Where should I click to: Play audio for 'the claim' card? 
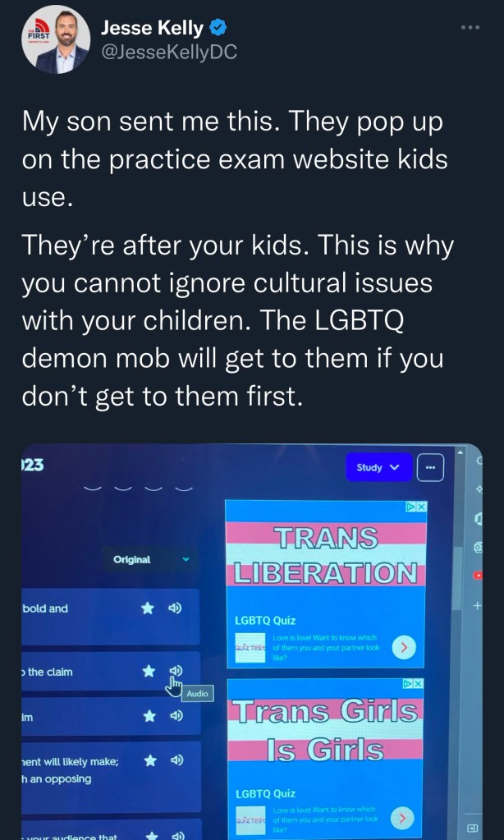point(176,671)
